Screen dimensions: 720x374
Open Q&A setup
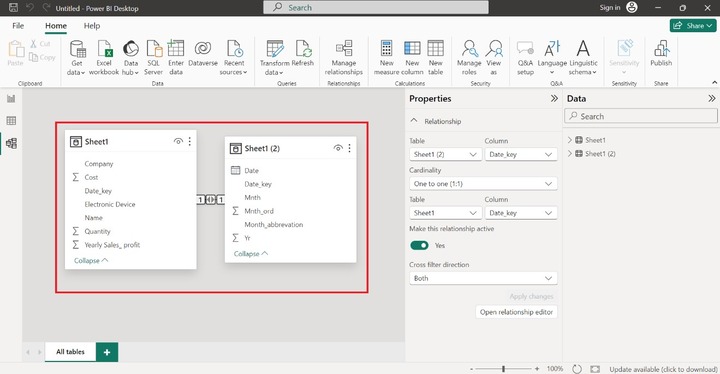[x=525, y=57]
